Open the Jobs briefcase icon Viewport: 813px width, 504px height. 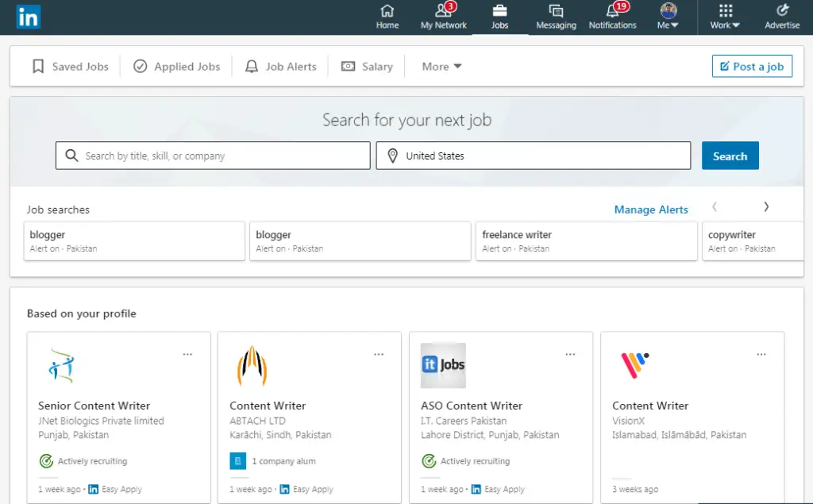499,11
